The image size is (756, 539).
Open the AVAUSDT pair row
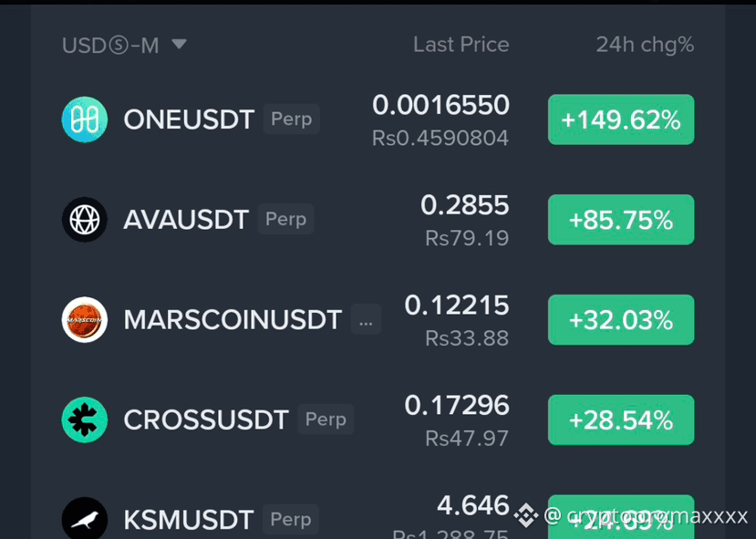click(378, 220)
